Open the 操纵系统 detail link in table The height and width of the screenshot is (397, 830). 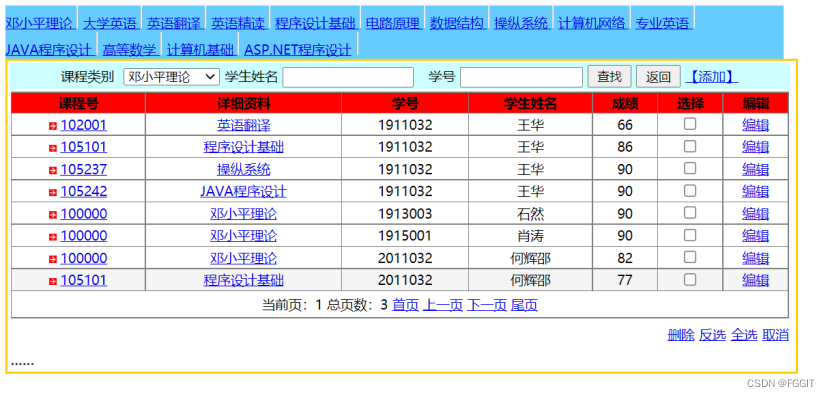coord(243,170)
